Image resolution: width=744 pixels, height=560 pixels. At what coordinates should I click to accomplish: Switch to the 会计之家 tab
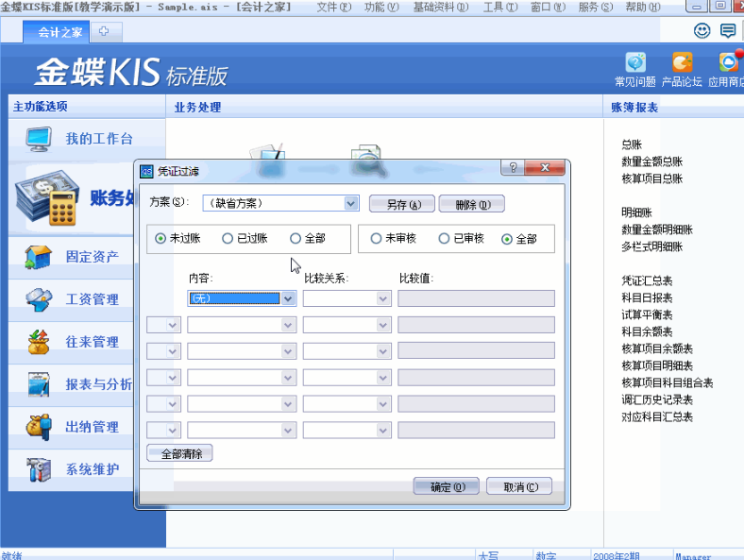(59, 31)
